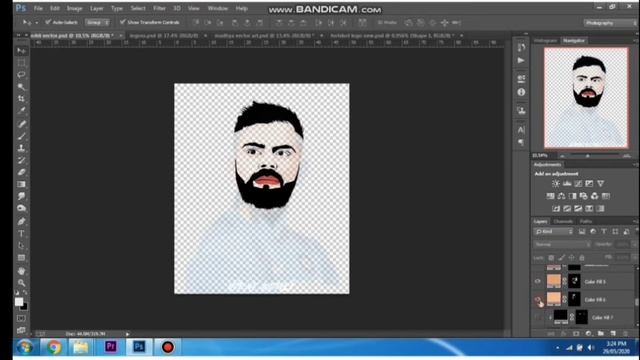Image resolution: width=640 pixels, height=360 pixels.
Task: Select the Quick Selection tool
Action: click(x=21, y=87)
